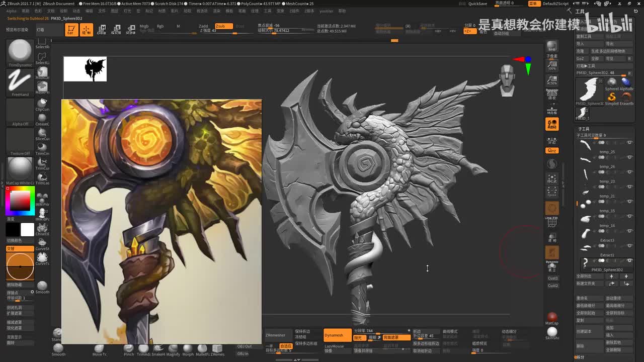Click the camera view head gizmo
644x362 pixels.
click(507, 79)
